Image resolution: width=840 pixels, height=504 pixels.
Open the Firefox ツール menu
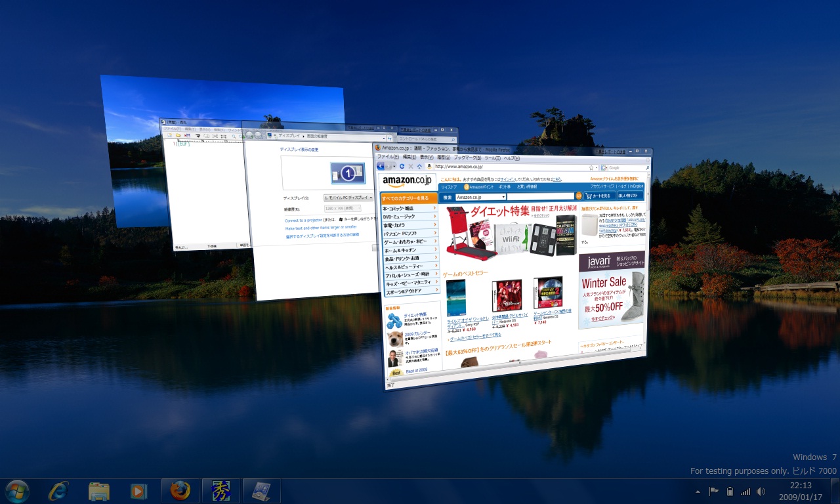pyautogui.click(x=492, y=158)
